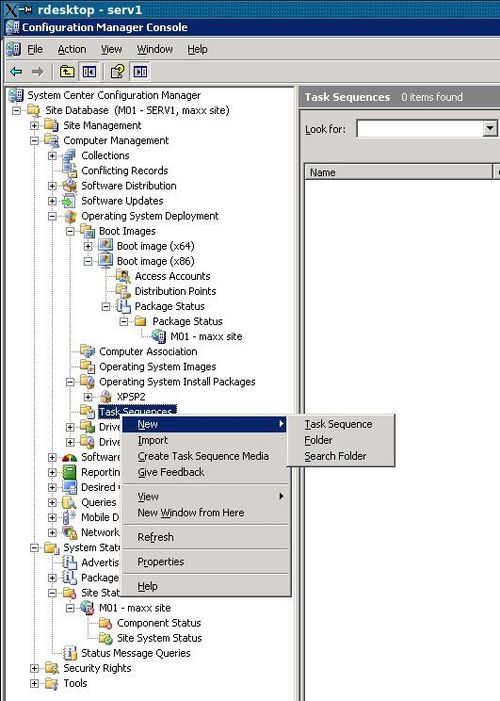
Task: Click the Help toolbar icon with question mark
Action: (118, 72)
